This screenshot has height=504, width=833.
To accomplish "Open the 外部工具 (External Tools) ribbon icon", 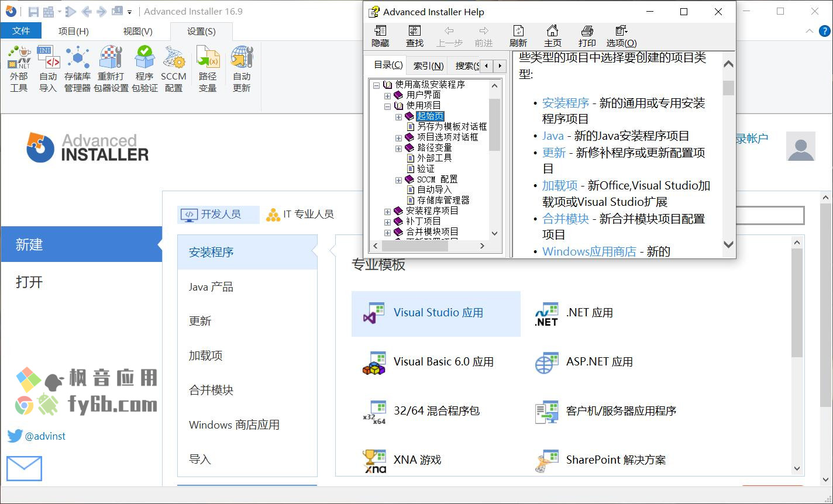I will coord(19,69).
